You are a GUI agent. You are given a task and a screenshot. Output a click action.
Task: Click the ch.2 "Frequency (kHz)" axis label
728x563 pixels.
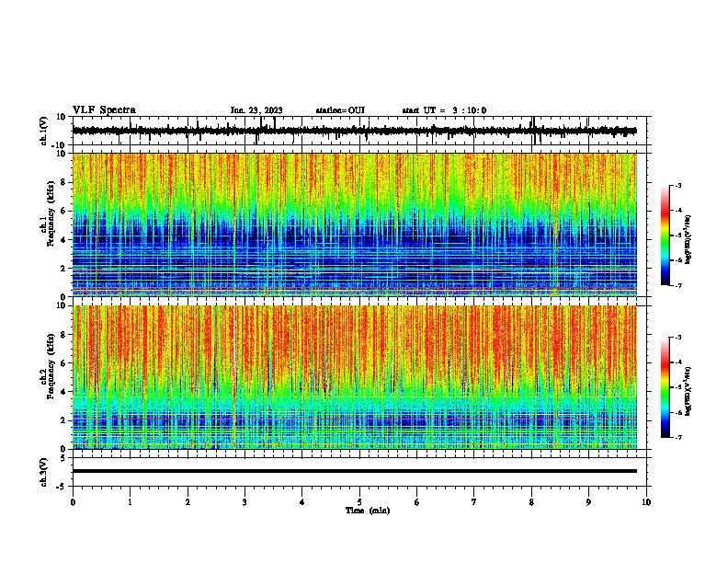click(x=51, y=366)
